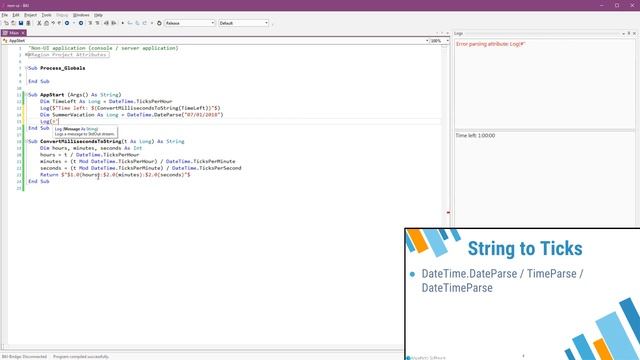Click the Non-UI application comment line
This screenshot has width=640, height=360.
coord(103,48)
